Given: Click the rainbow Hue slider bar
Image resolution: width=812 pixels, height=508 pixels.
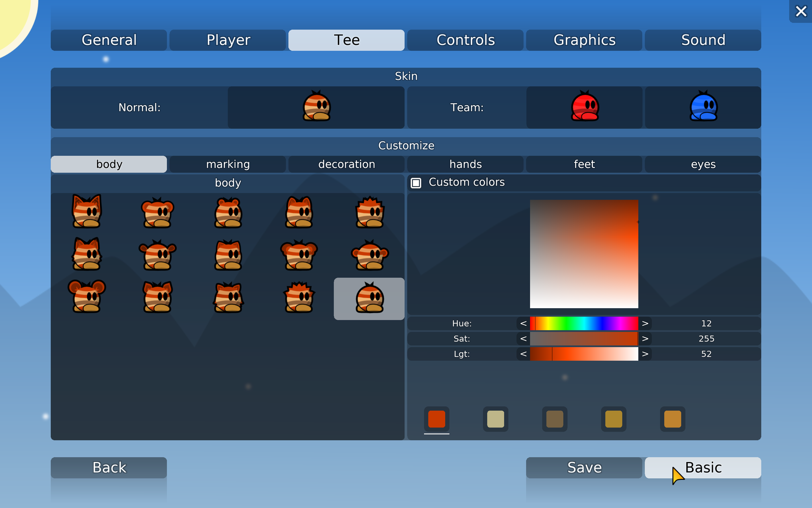Looking at the screenshot, I should point(584,323).
